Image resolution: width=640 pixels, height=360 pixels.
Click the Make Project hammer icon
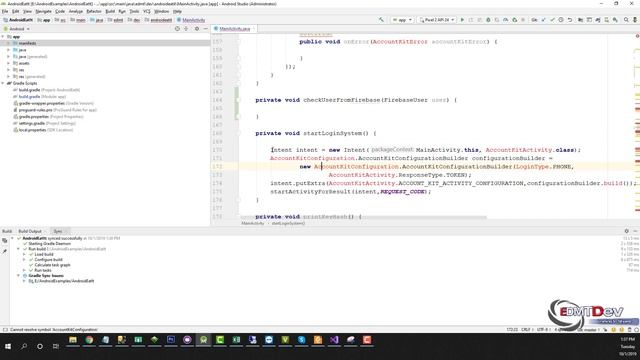(381, 20)
